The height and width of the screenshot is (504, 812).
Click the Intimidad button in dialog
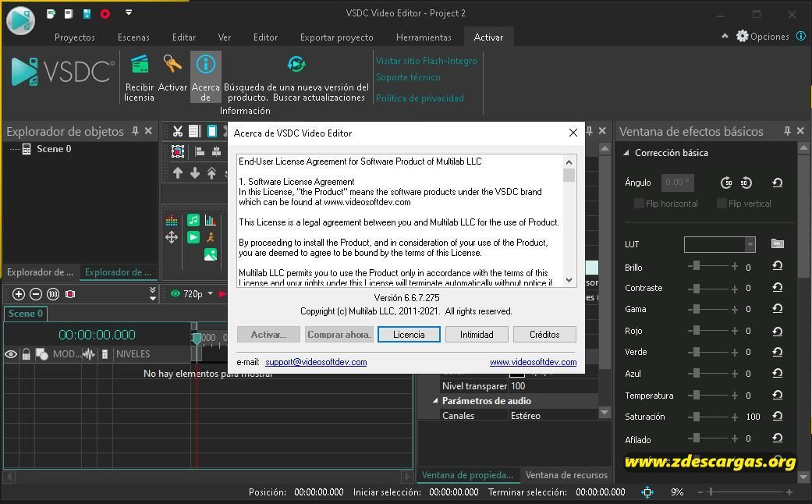coord(477,335)
